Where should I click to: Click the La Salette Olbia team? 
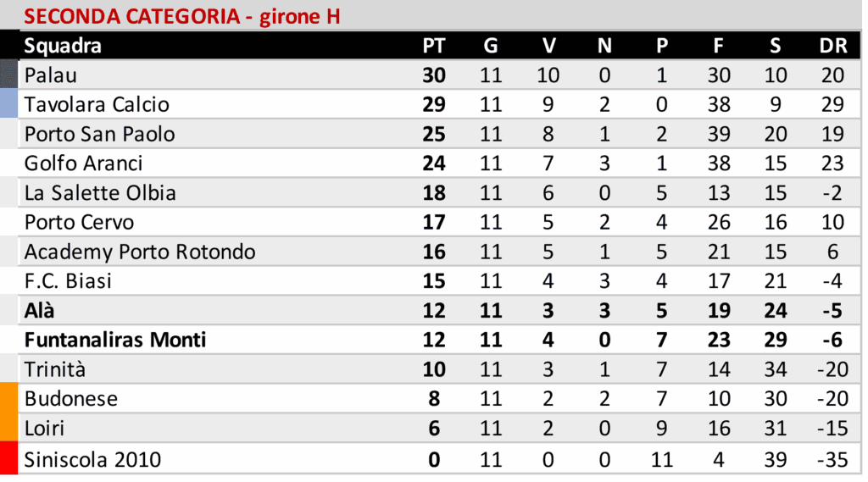[x=100, y=193]
